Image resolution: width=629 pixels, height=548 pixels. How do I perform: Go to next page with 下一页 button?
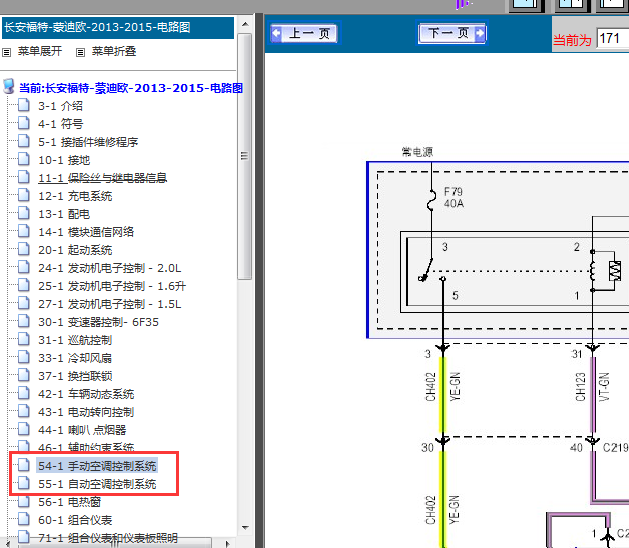tap(452, 33)
